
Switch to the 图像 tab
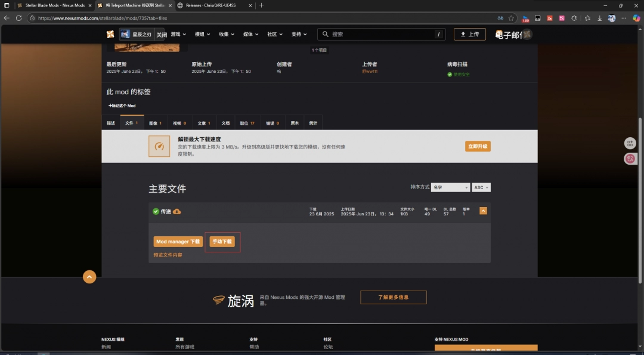(155, 122)
